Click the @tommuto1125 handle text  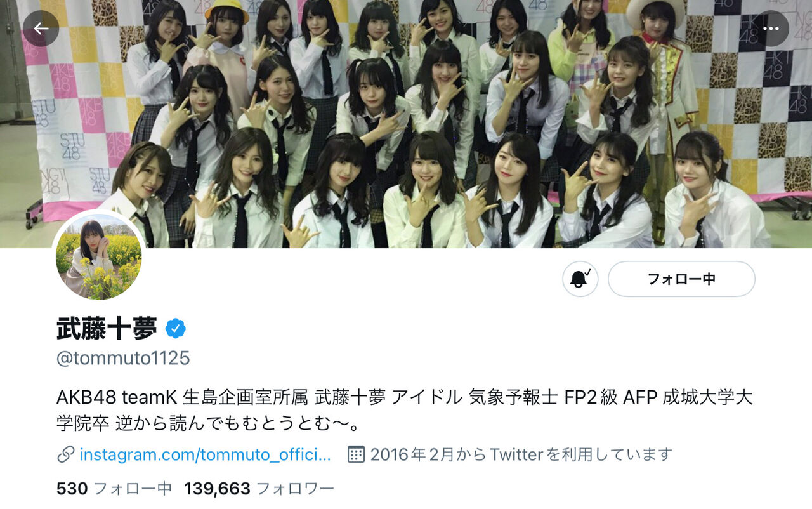click(123, 358)
